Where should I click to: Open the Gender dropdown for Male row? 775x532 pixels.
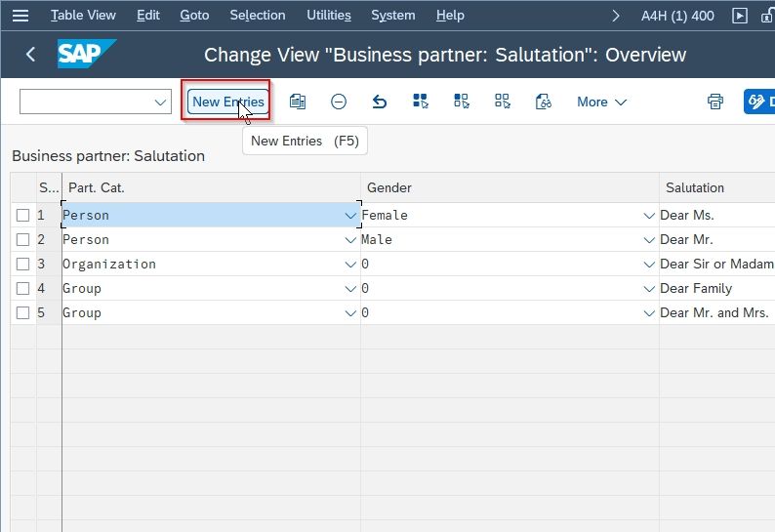point(649,240)
